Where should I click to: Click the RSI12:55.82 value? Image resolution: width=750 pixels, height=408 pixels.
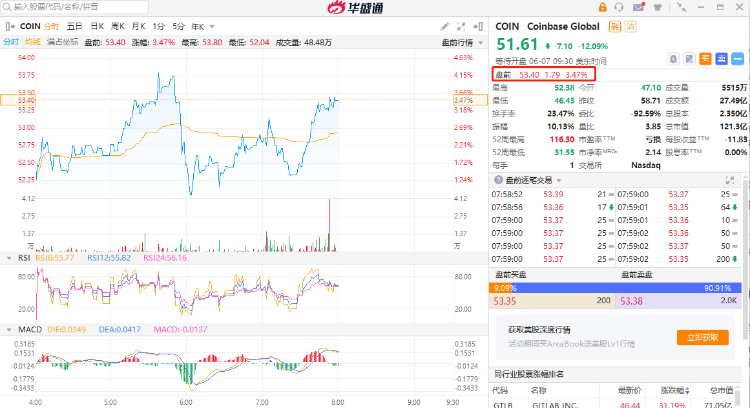click(109, 258)
